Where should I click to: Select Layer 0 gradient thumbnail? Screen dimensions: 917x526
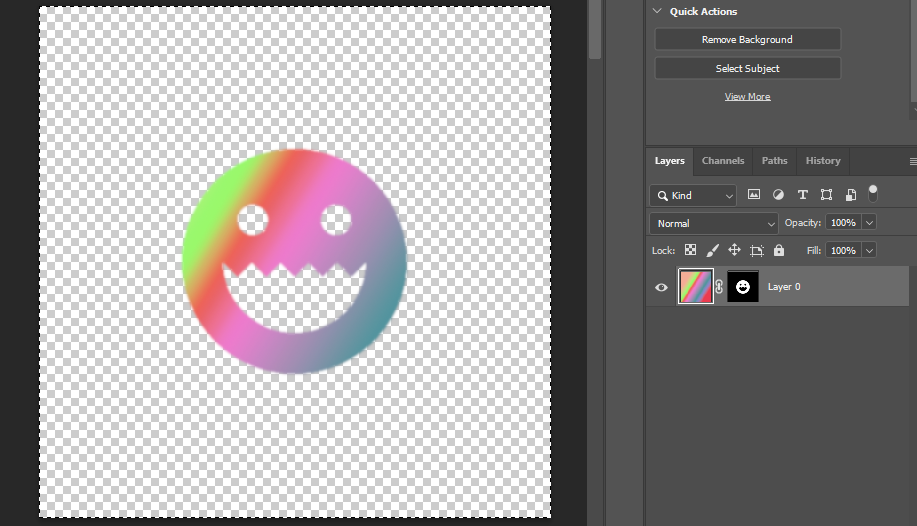[696, 286]
